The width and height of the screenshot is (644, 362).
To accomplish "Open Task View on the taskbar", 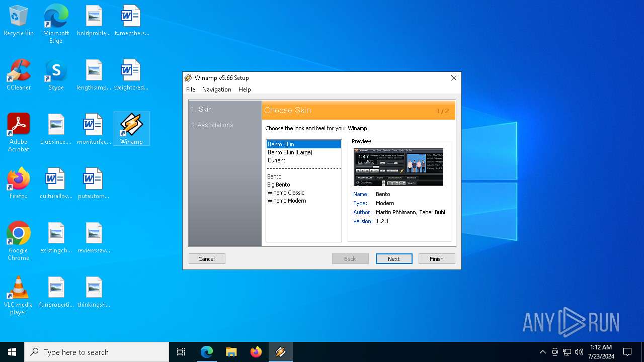I will pyautogui.click(x=181, y=352).
